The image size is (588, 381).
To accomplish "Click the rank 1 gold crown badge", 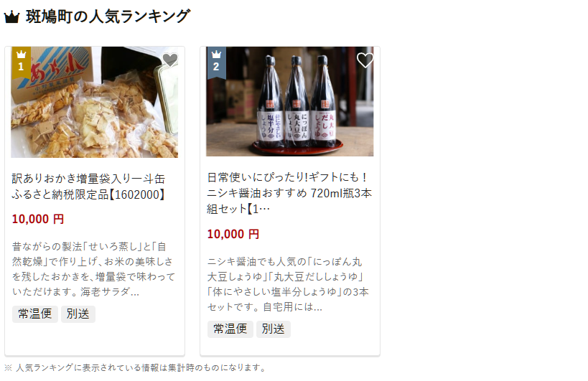I will (x=21, y=62).
